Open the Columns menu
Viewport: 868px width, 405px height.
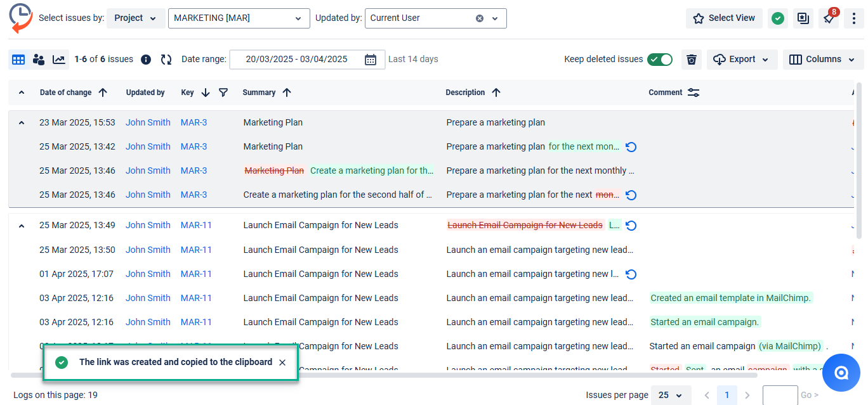tap(823, 60)
